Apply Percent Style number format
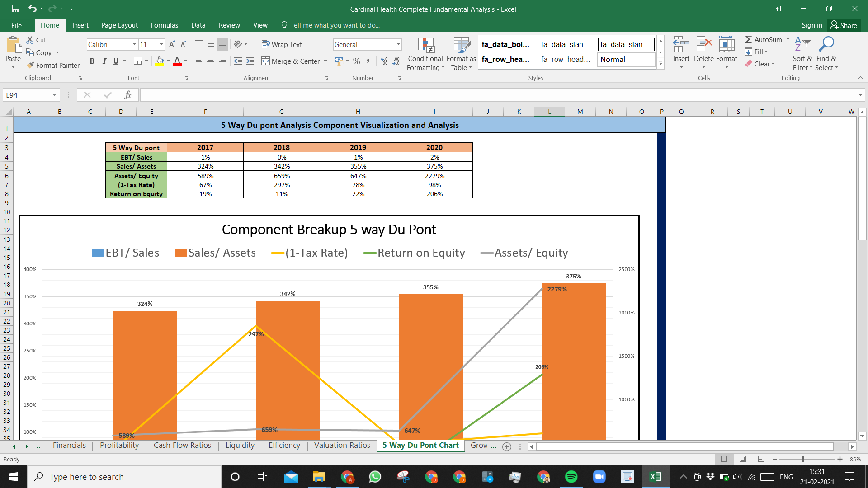The width and height of the screenshot is (868, 488). click(357, 61)
